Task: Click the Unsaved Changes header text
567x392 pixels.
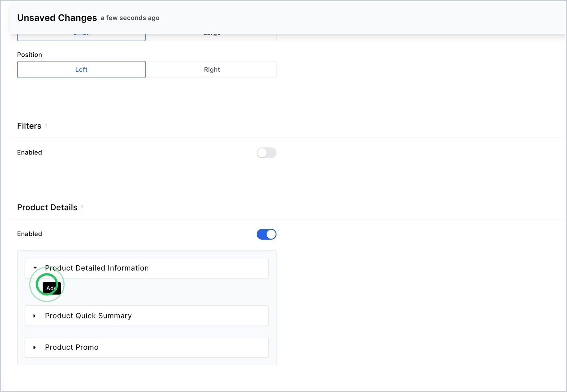Action: click(57, 18)
